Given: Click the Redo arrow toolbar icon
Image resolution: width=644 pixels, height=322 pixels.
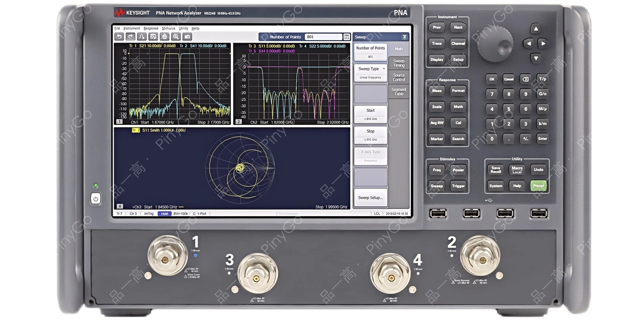Looking at the screenshot, I should coord(130,37).
